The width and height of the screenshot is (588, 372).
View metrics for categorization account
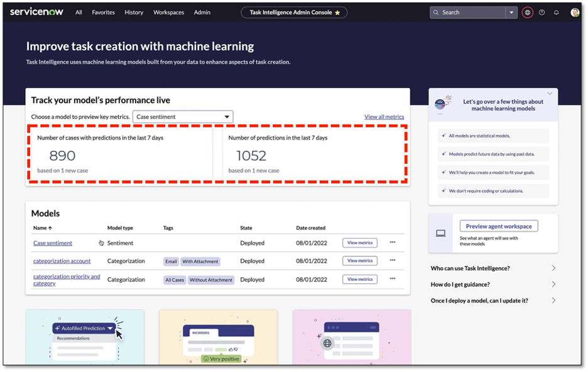point(360,261)
